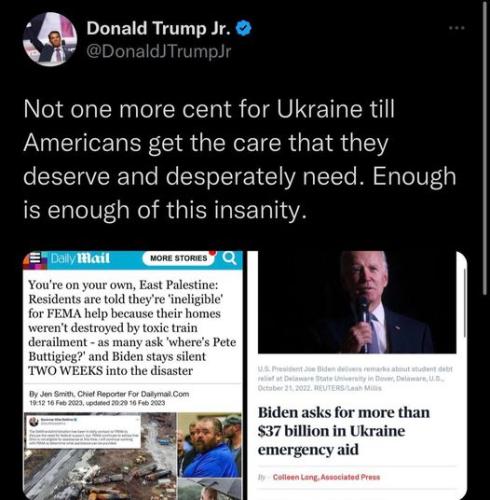The width and height of the screenshot is (490, 500).
Task: Click the Colleen Long, Associated Press byline
Action: 326,477
